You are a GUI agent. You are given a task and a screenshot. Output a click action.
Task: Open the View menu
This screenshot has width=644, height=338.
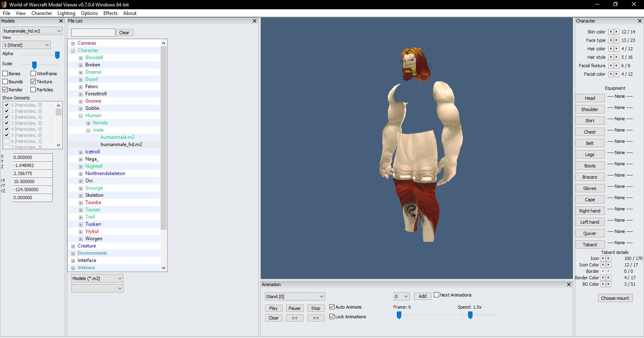coord(21,13)
